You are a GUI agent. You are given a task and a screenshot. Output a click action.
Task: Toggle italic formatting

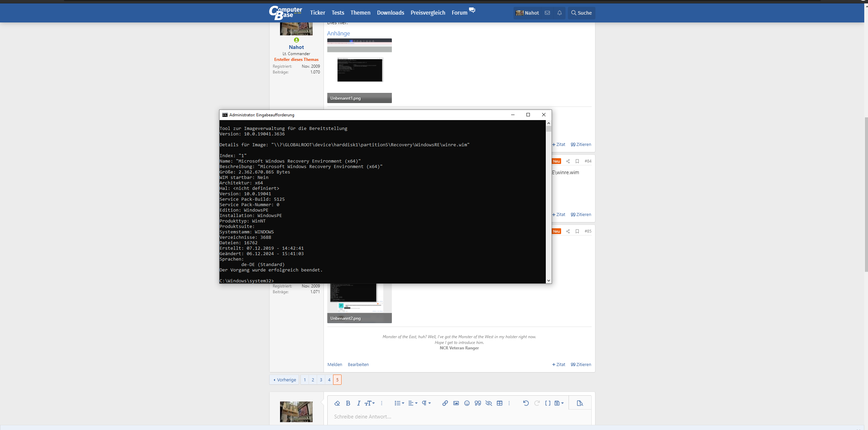[359, 403]
